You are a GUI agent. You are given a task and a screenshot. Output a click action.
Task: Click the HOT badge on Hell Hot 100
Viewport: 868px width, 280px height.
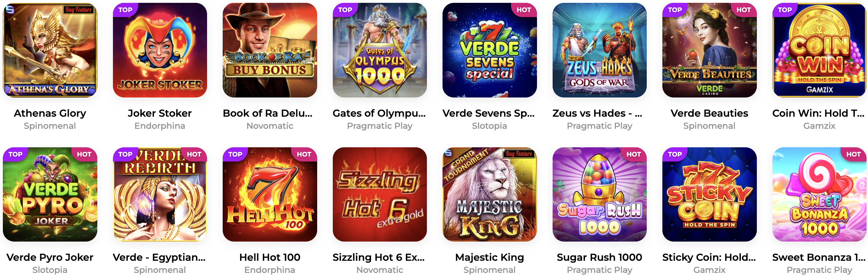tap(304, 154)
